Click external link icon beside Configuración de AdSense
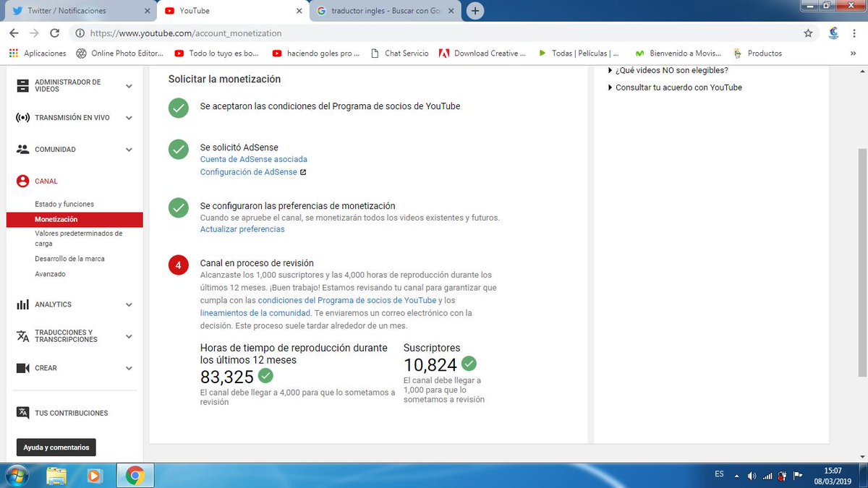This screenshot has width=868, height=488. (303, 172)
